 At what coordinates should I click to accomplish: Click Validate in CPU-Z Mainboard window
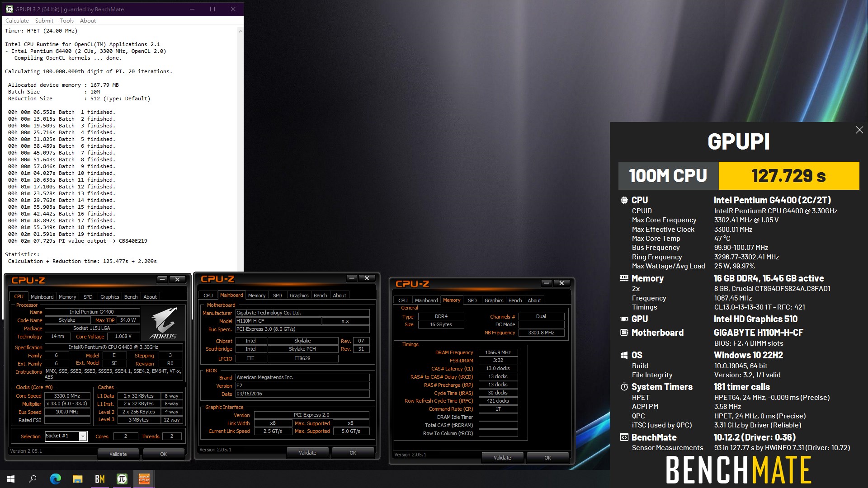[308, 453]
